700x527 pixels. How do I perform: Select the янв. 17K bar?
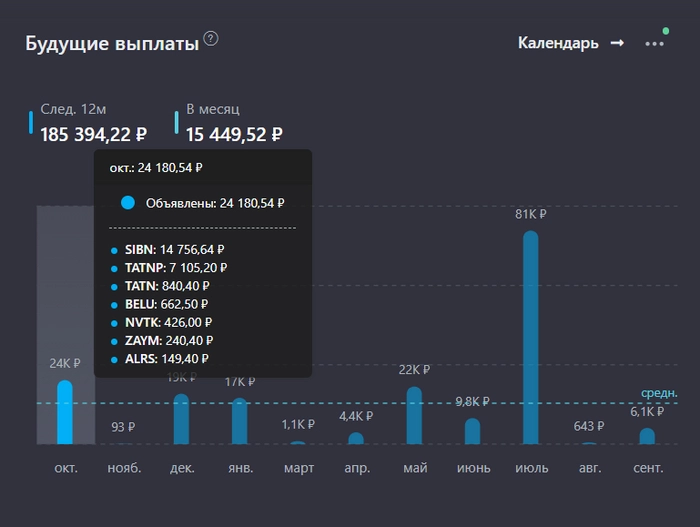pos(239,421)
